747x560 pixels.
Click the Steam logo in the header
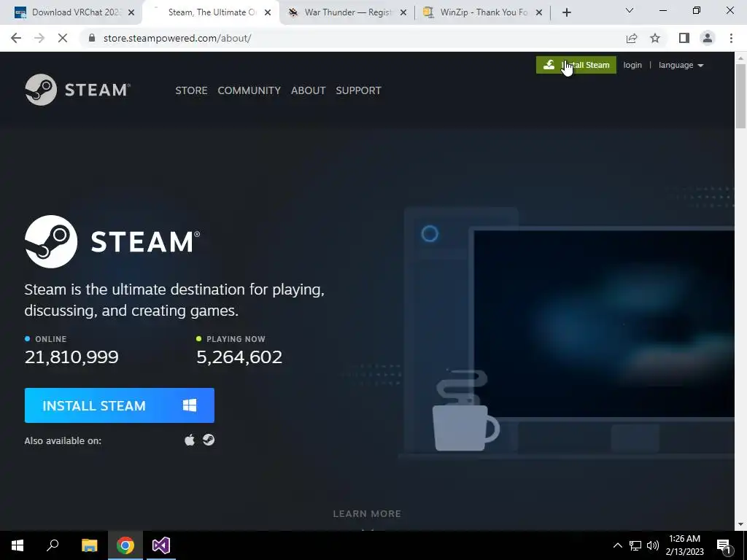pyautogui.click(x=77, y=90)
